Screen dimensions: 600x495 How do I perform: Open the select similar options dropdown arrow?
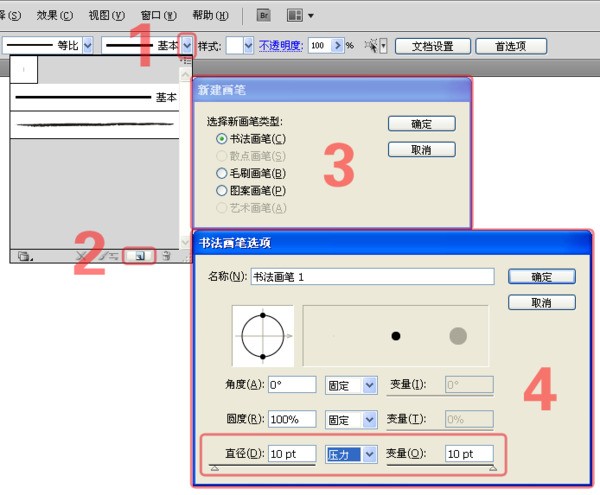(x=383, y=46)
